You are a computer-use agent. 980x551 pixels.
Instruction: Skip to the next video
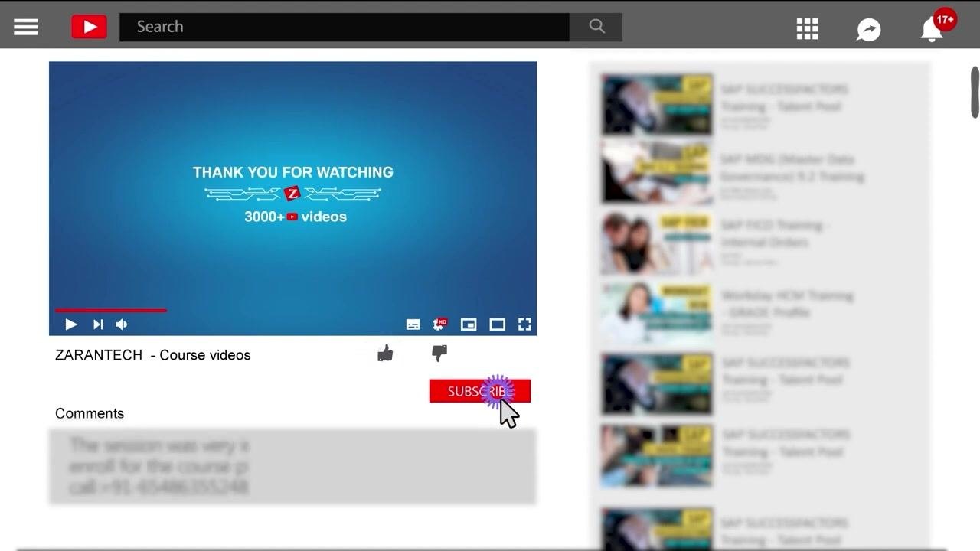click(x=98, y=324)
